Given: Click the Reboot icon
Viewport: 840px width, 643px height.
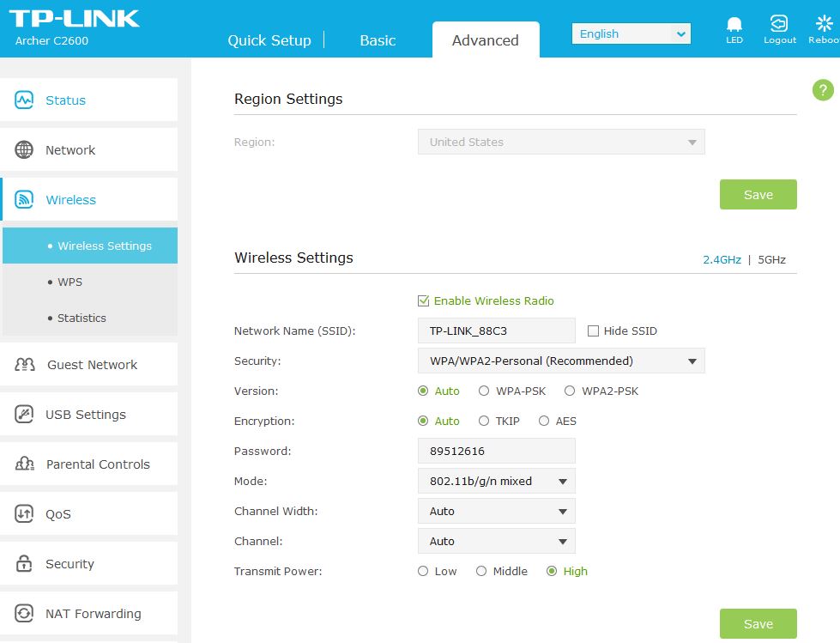Looking at the screenshot, I should 824,23.
